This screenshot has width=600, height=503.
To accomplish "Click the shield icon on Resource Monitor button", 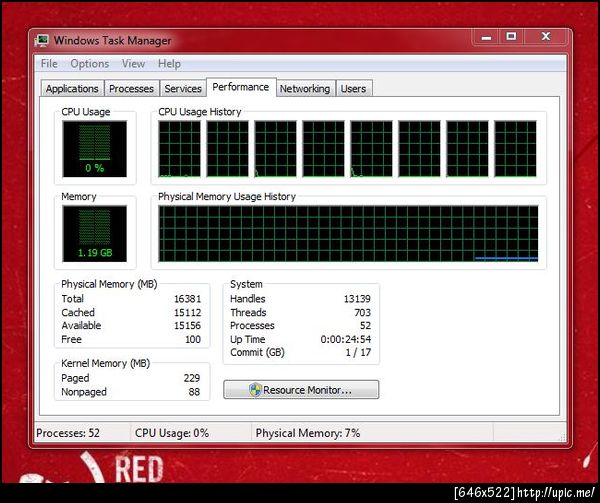I will (255, 390).
